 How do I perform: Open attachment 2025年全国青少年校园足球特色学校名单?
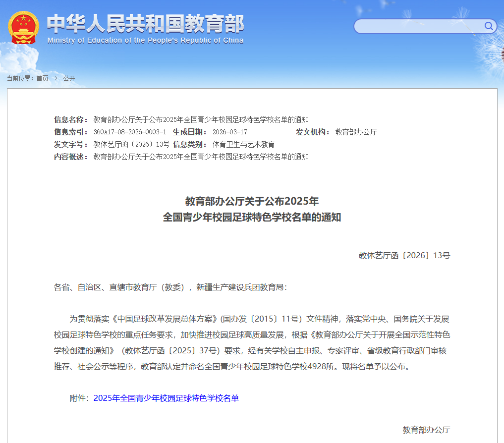166,398
